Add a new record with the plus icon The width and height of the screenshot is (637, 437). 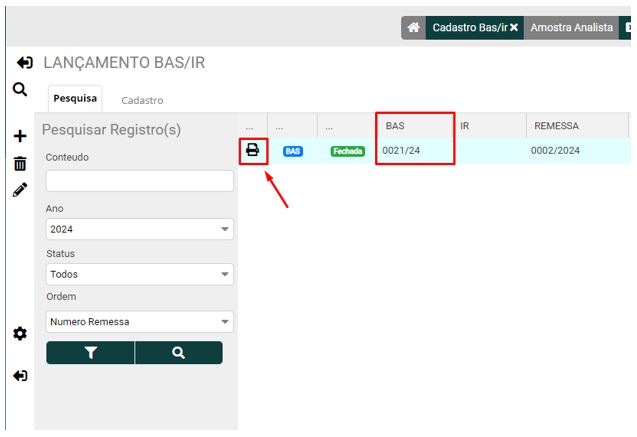coord(19,136)
